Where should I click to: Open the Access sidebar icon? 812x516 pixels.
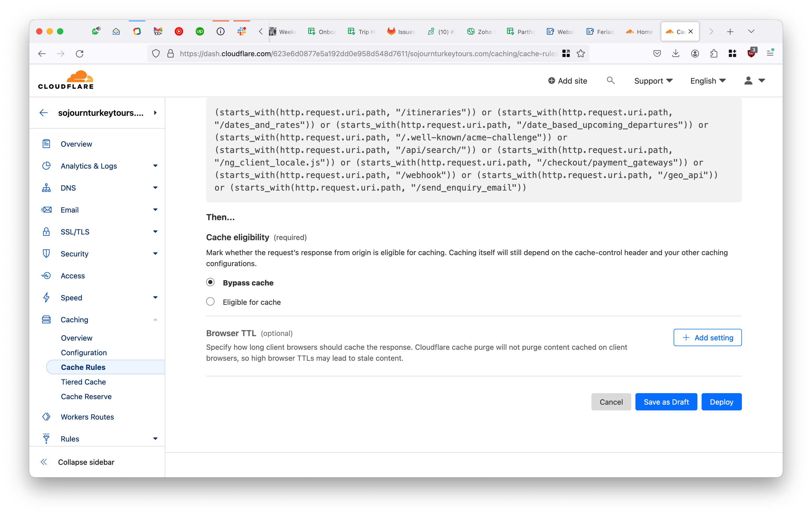pyautogui.click(x=46, y=276)
